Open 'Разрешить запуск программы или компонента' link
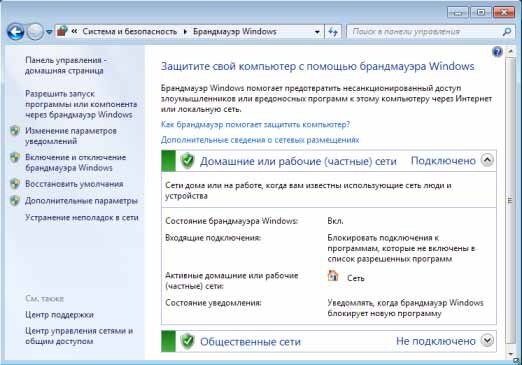The width and height of the screenshot is (522, 365). click(x=81, y=104)
